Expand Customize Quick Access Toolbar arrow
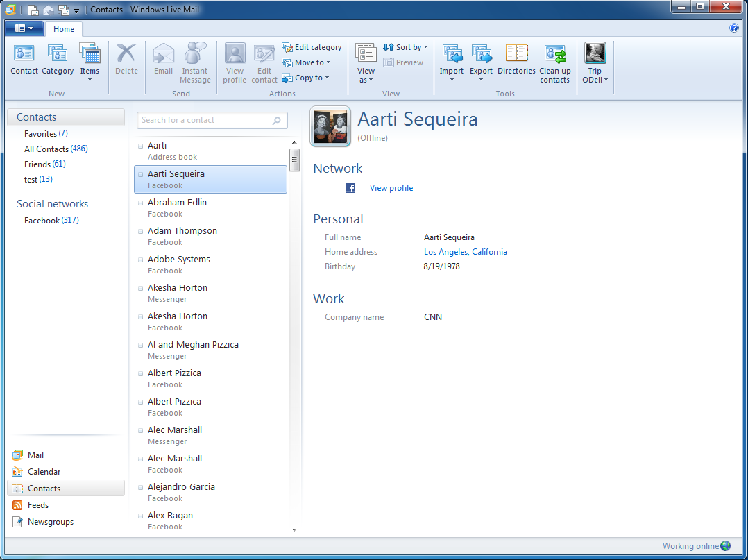Viewport: 748px width, 560px height. [x=76, y=10]
